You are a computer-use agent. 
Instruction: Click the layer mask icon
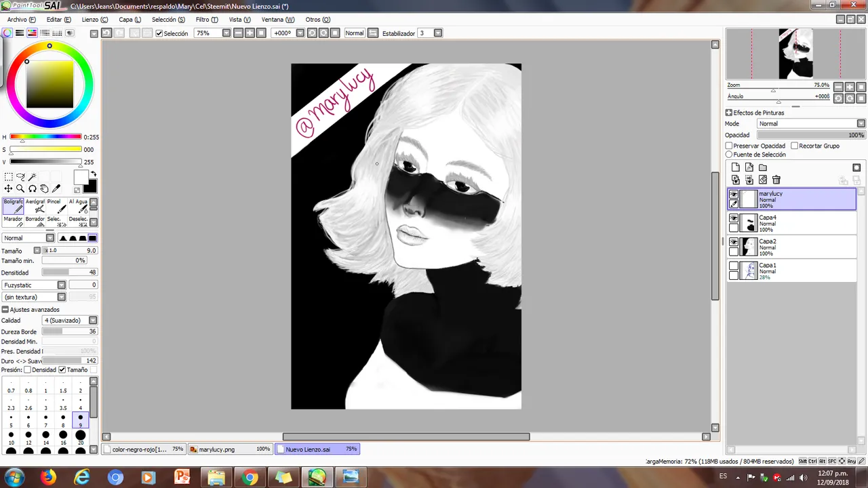[856, 167]
